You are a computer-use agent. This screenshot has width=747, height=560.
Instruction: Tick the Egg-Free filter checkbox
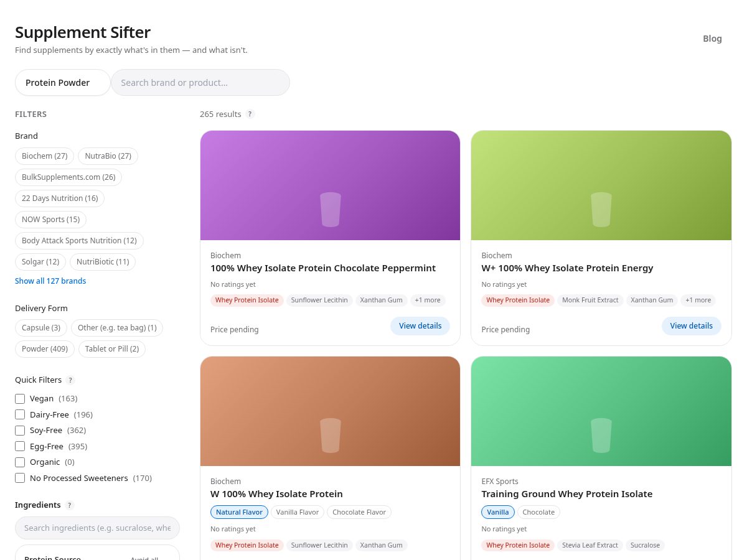pyautogui.click(x=20, y=446)
